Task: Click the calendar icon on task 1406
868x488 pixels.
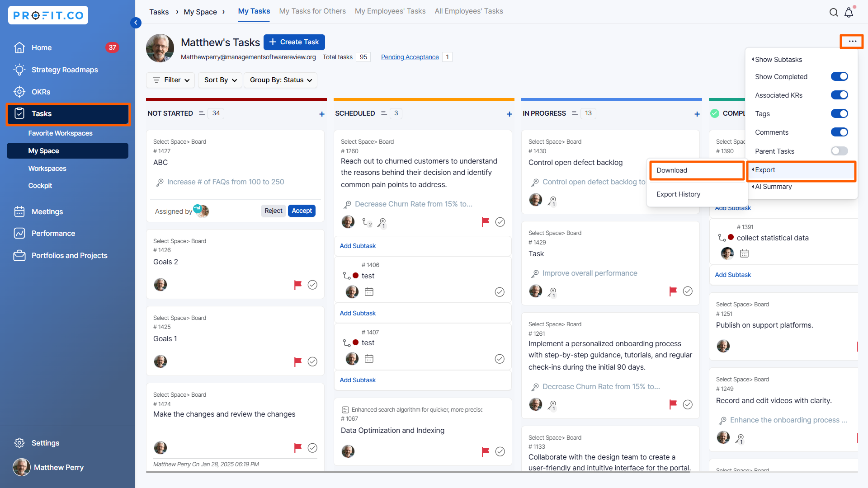Action: [x=369, y=292]
